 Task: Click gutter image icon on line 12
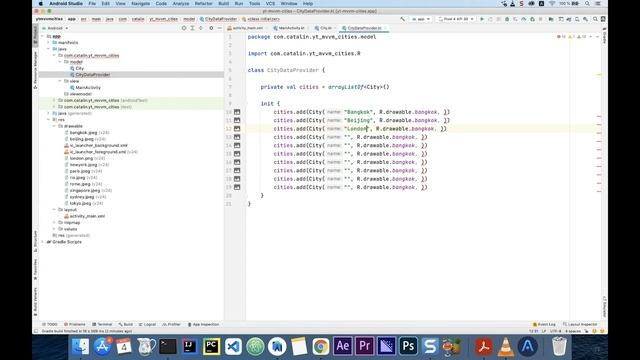point(237,129)
